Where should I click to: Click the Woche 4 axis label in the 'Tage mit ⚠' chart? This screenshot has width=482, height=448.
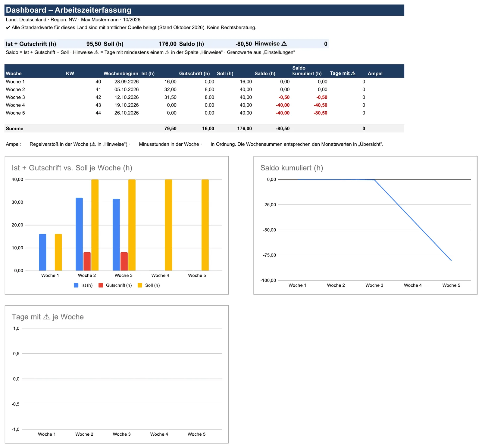point(159,434)
